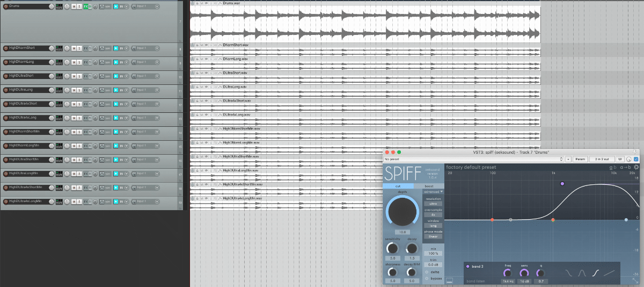Solo the HighDNormShort track
This screenshot has width=644, height=287.
coord(79,48)
